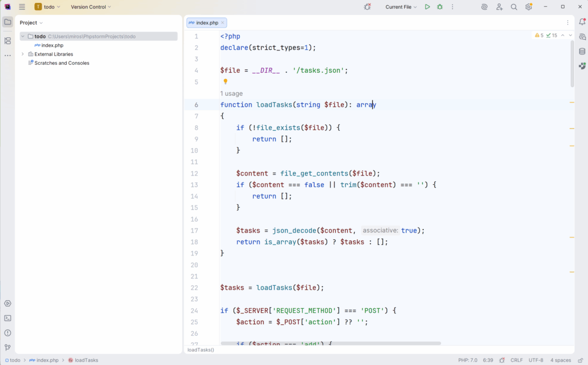Open the Problems tool window

click(7, 333)
